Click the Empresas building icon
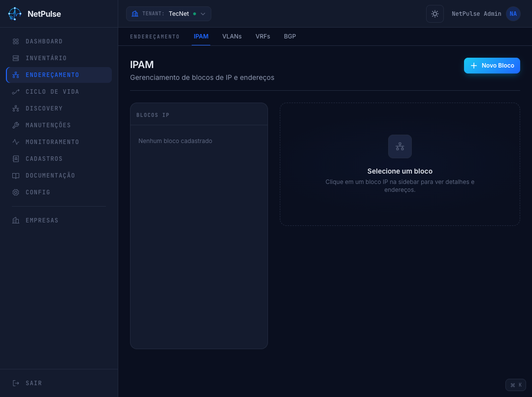The image size is (532, 397). (x=16, y=220)
